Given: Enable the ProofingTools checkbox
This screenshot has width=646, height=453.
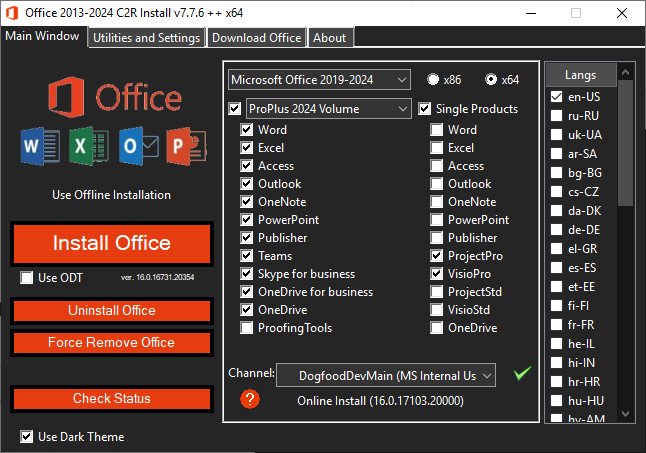Looking at the screenshot, I should pyautogui.click(x=247, y=328).
